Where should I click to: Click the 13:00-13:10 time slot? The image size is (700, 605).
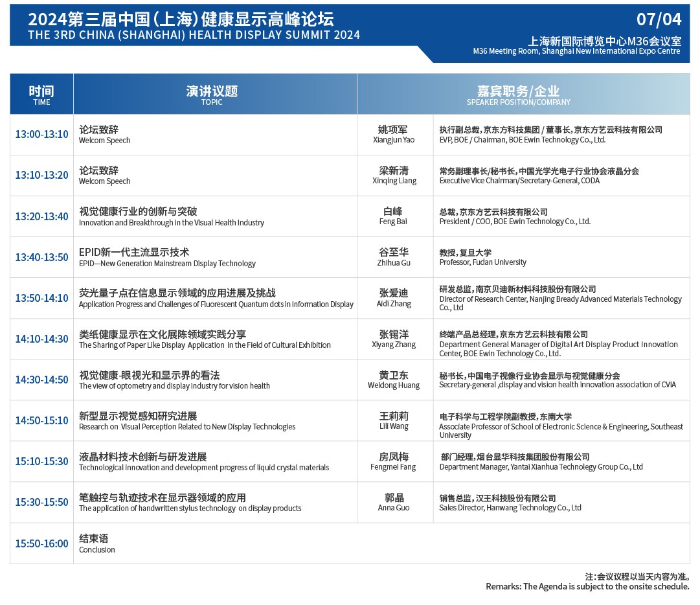41,134
